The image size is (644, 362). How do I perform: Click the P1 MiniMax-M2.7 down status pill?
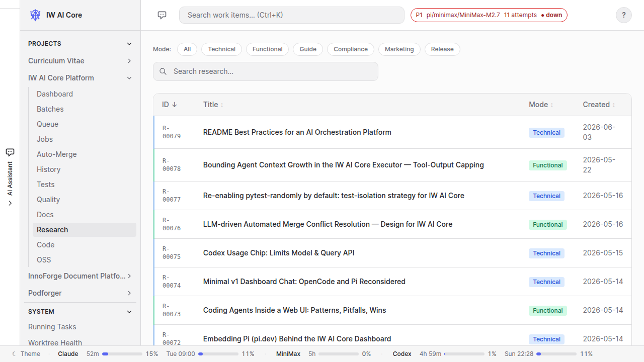pyautogui.click(x=489, y=15)
